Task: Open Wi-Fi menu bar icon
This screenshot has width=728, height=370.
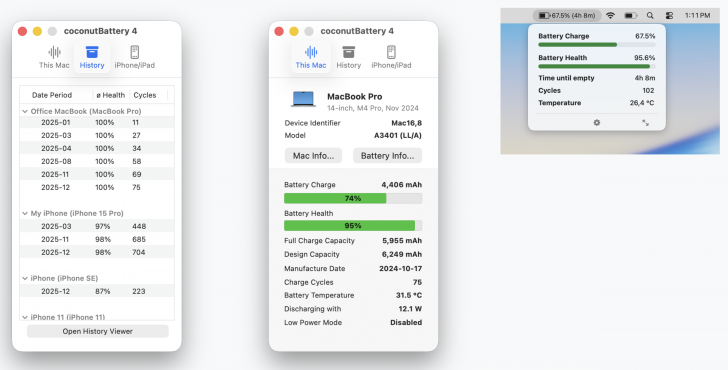Action: pyautogui.click(x=611, y=15)
